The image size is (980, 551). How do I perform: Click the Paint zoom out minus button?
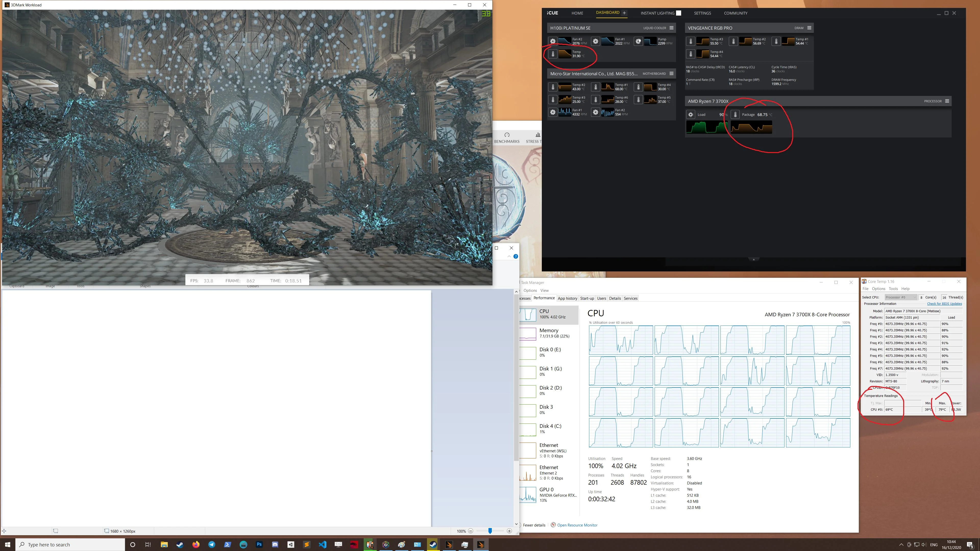coord(471,531)
